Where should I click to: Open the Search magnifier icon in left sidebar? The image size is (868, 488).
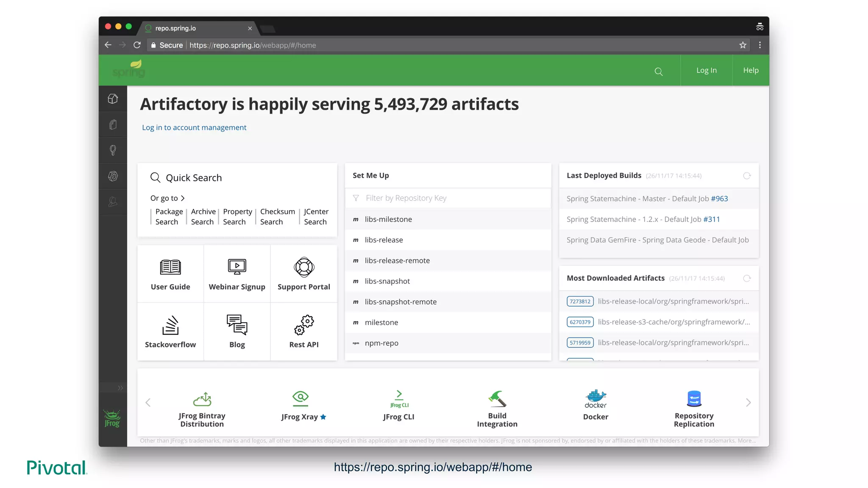coord(113,150)
